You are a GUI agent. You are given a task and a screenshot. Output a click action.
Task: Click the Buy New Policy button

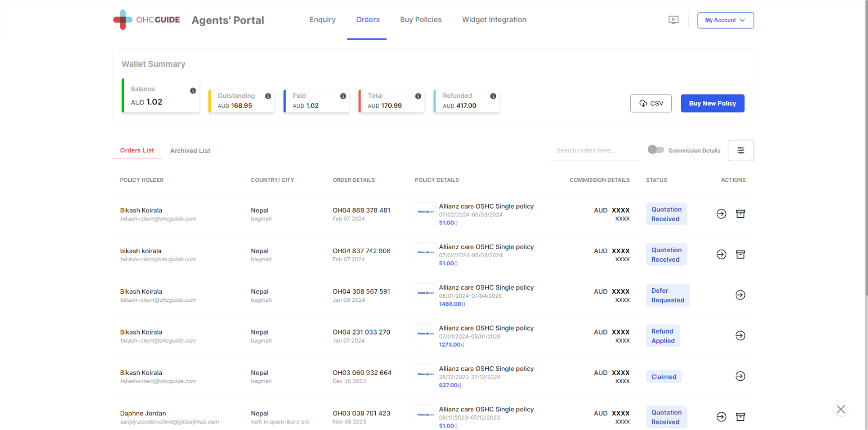coord(712,103)
